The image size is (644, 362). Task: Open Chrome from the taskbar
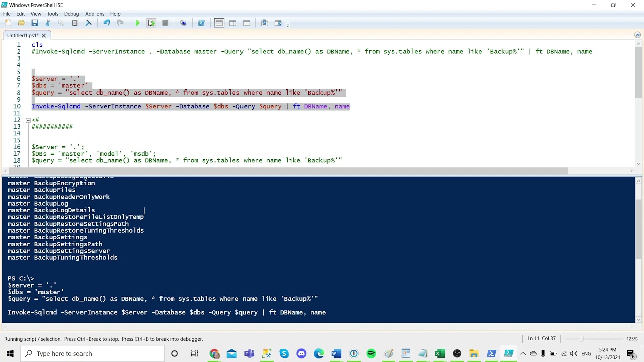tap(215, 353)
